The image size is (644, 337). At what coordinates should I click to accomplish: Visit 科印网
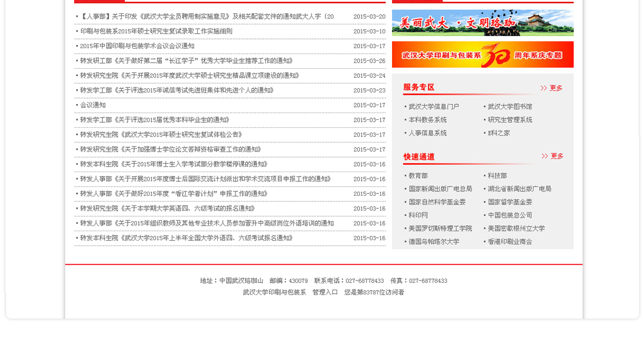pyautogui.click(x=418, y=215)
